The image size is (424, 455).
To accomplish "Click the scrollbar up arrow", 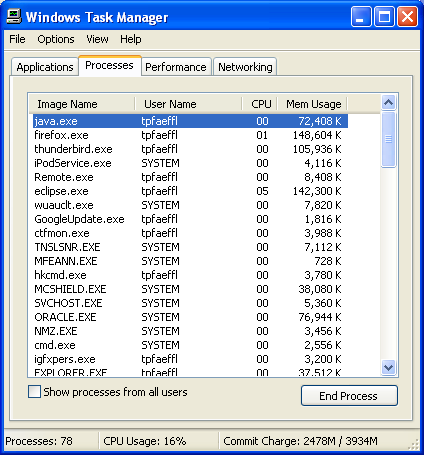I will [x=389, y=103].
